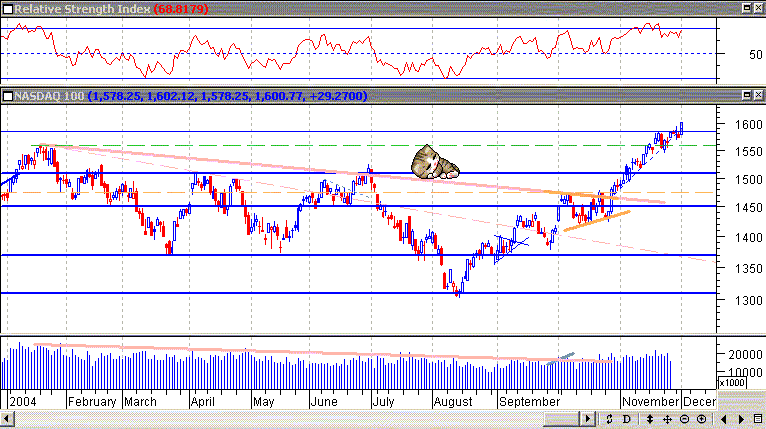Viewport: 766px width, 429px height.
Task: Click the RSI value '68.8179'
Action: click(181, 9)
